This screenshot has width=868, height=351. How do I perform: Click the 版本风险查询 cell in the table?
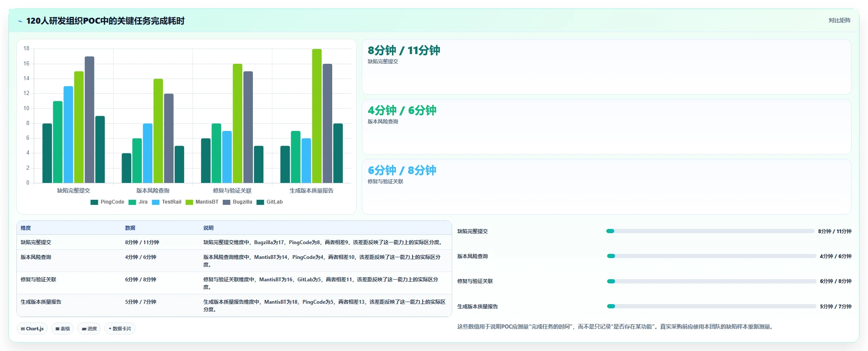tap(36, 257)
